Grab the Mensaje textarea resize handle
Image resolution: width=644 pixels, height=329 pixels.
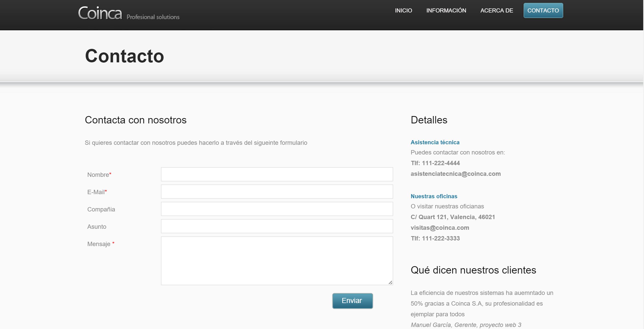390,282
